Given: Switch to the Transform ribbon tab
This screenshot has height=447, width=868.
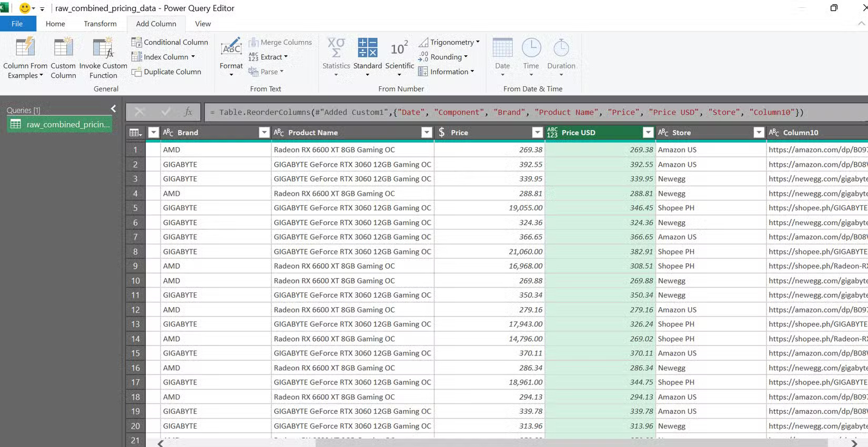Looking at the screenshot, I should tap(100, 24).
